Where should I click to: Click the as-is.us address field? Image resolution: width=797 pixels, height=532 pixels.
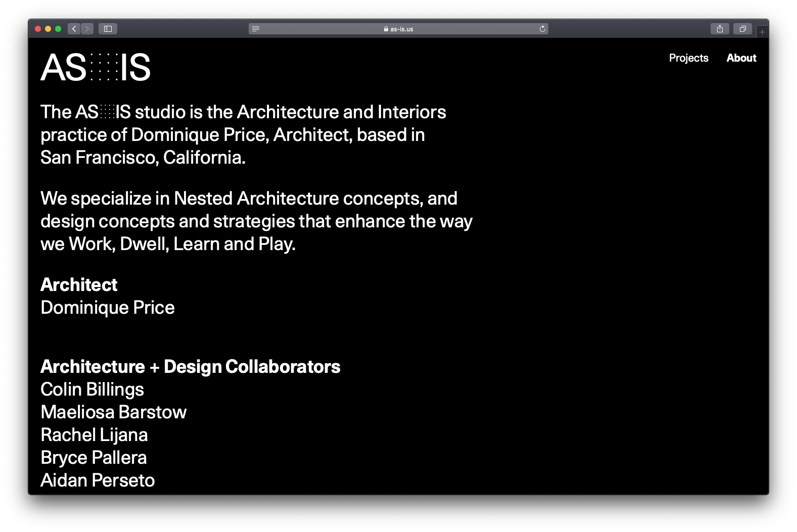coord(401,29)
